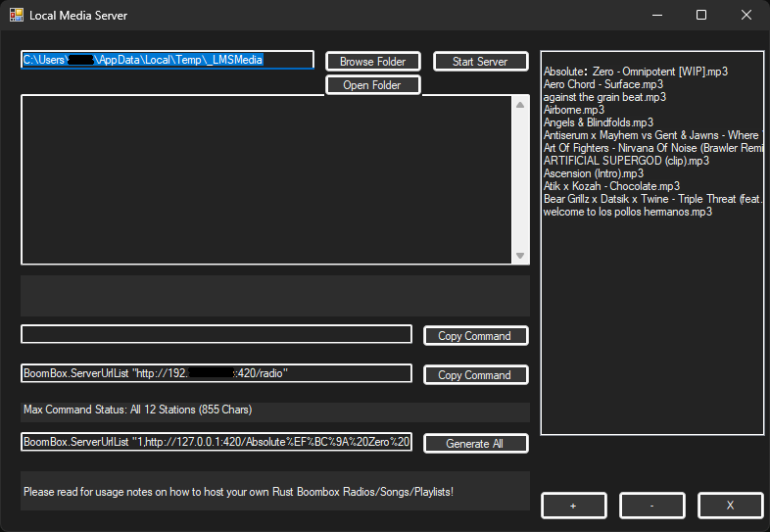Focus the media folder path field
This screenshot has height=532, width=770.
tap(167, 60)
